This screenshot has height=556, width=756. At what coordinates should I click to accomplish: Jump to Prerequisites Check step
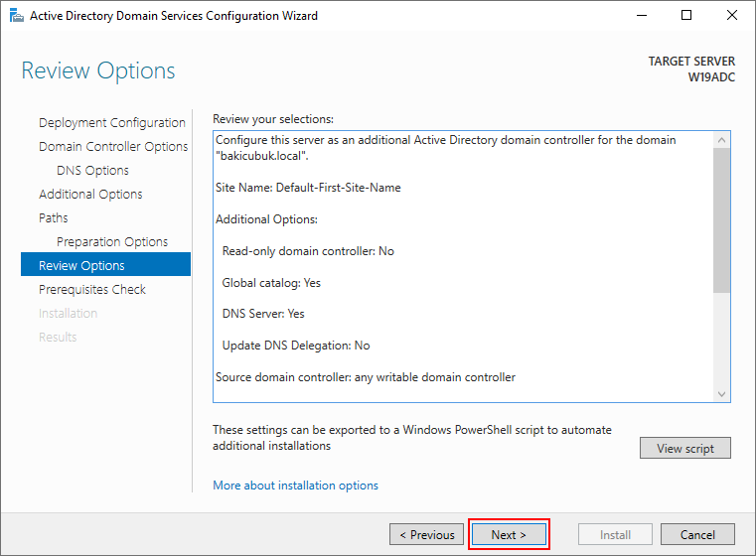tap(92, 290)
